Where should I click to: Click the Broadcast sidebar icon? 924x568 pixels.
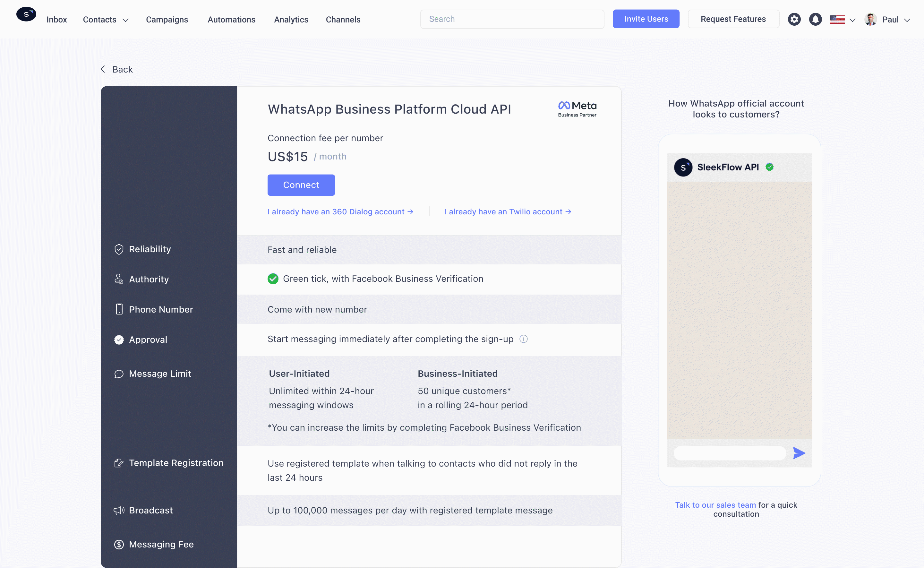[x=119, y=510]
